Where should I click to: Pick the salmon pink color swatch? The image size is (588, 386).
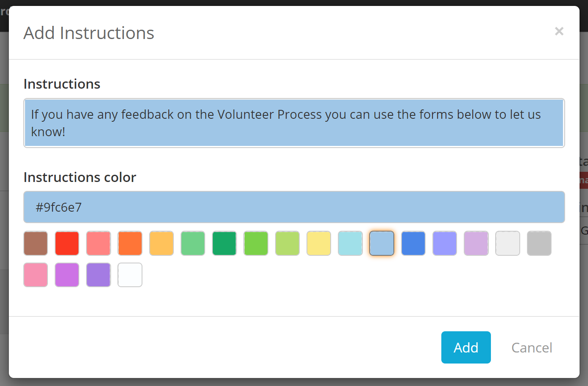pos(98,243)
